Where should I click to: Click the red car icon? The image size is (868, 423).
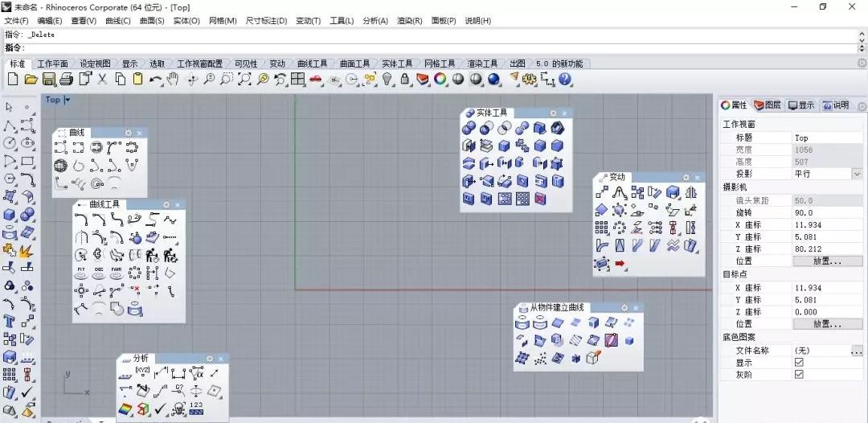316,80
